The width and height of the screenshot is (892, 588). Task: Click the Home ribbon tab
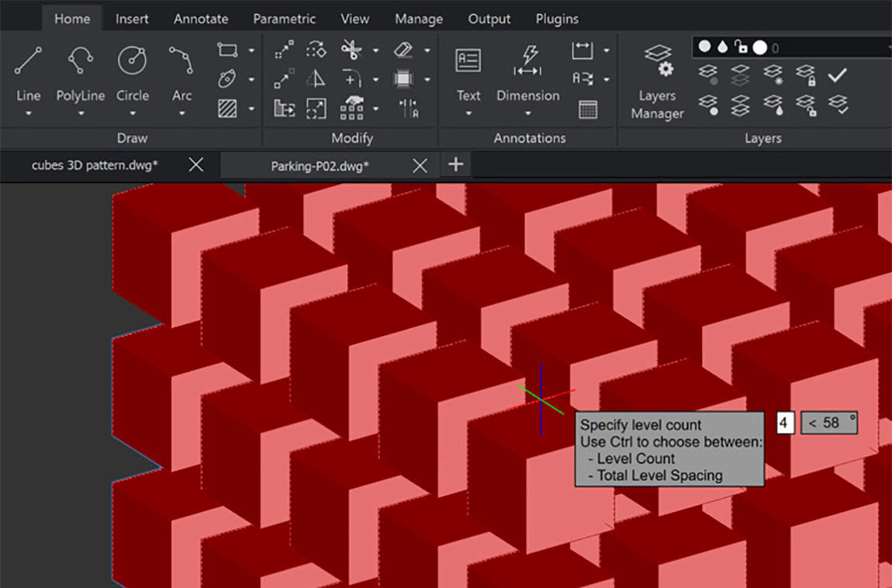[72, 19]
